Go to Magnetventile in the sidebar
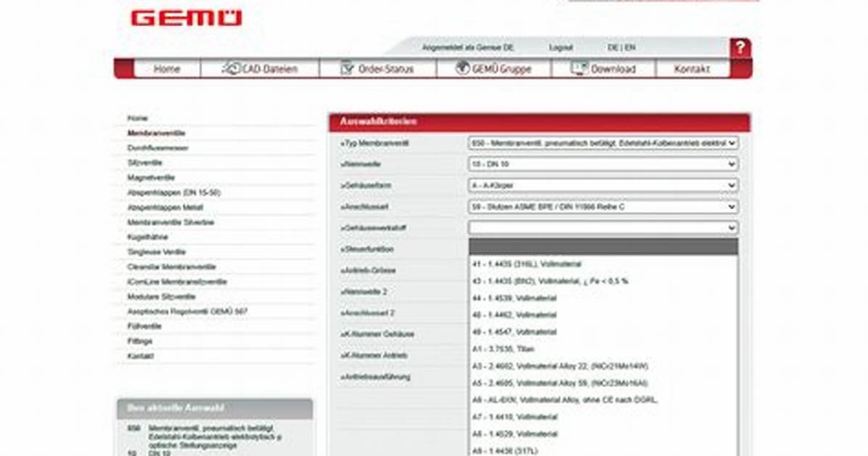 (x=151, y=177)
